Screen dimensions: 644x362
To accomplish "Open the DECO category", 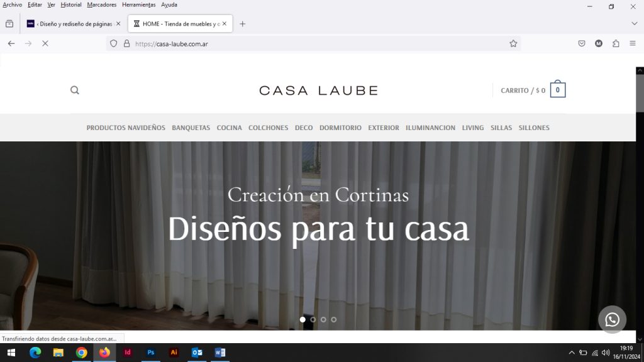I will [304, 128].
